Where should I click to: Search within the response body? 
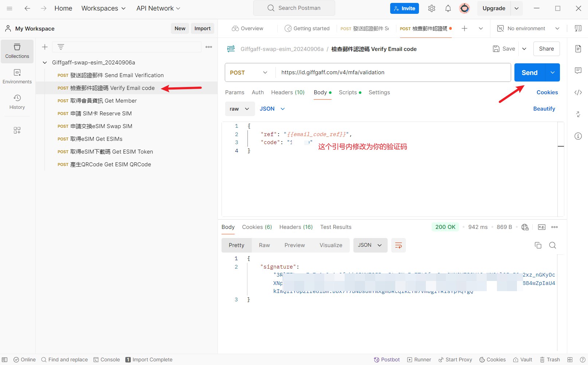(x=552, y=245)
